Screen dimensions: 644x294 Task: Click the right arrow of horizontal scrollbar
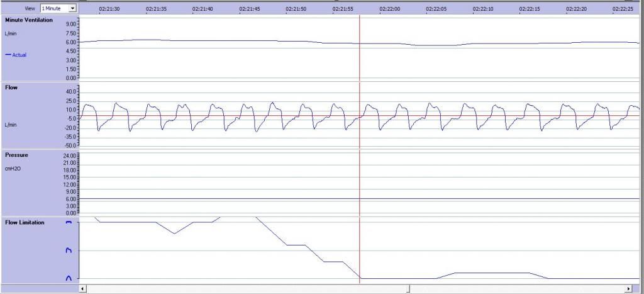coord(628,289)
